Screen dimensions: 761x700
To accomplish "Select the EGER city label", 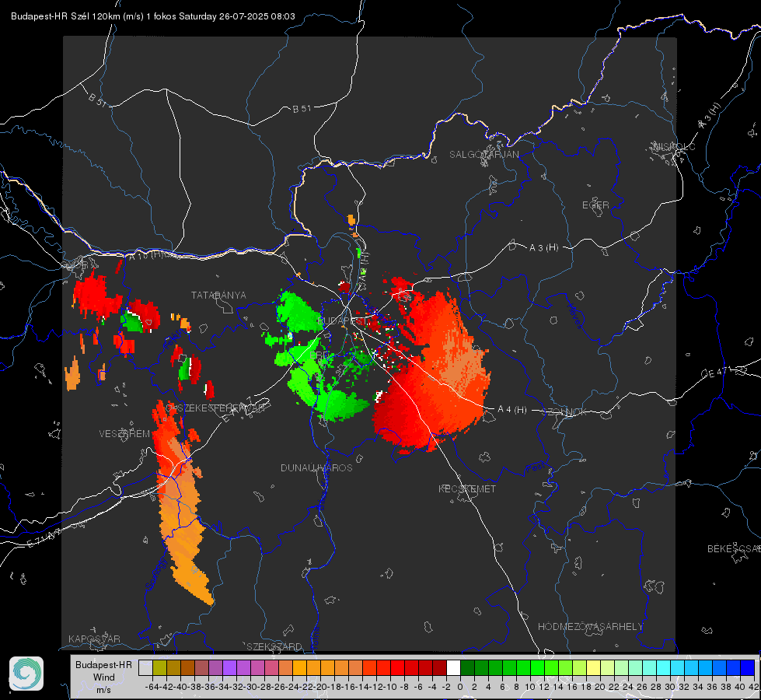I will [595, 205].
